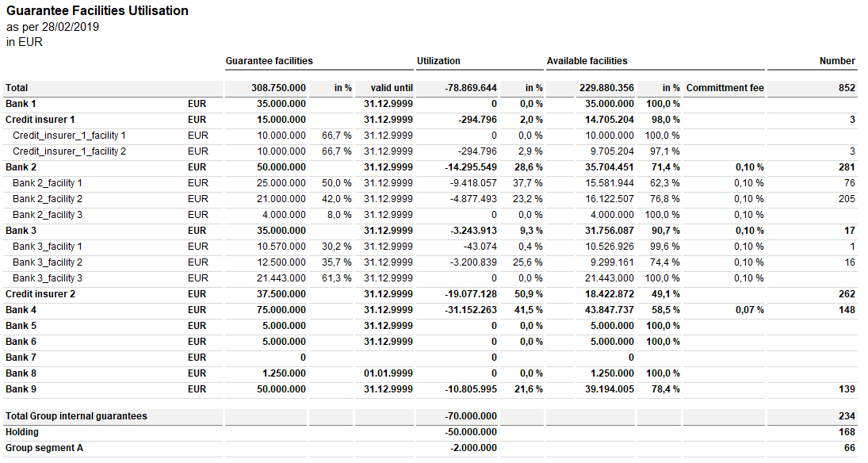Click the 'Bank 2_facility 2' row label
This screenshot has width=868, height=463.
point(47,199)
